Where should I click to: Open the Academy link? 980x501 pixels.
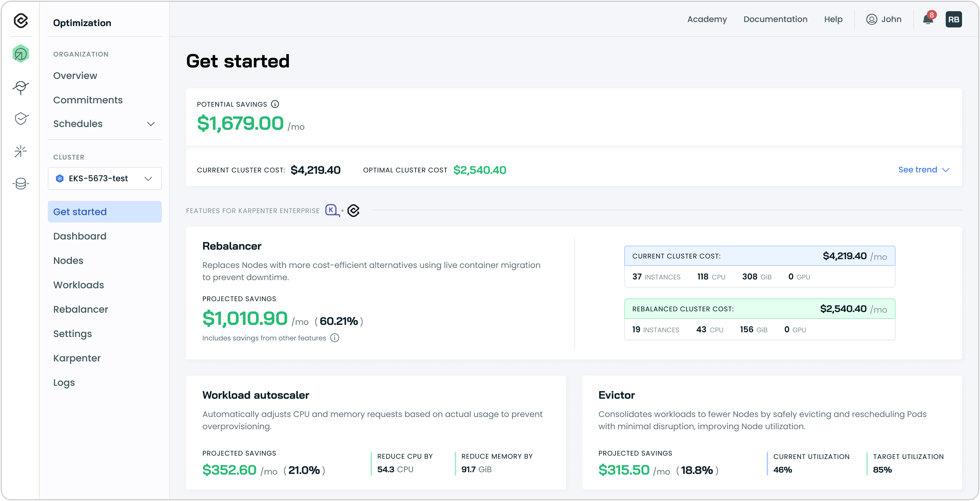click(707, 19)
